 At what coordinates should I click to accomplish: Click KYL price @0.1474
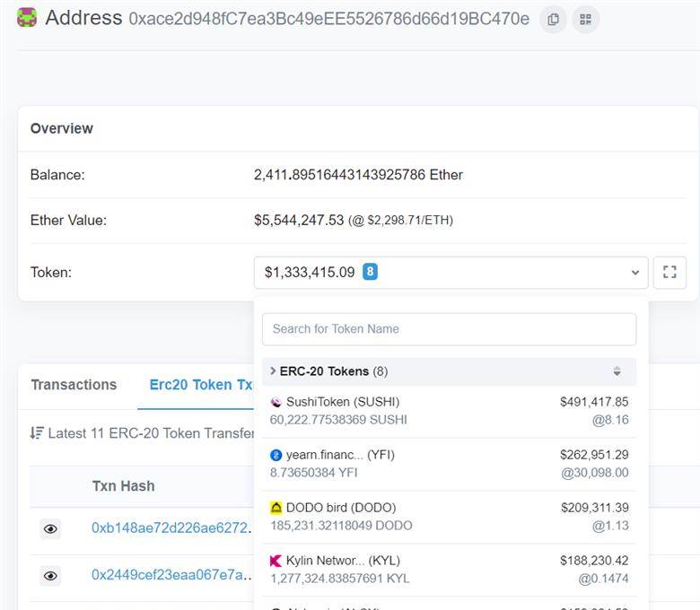click(603, 579)
